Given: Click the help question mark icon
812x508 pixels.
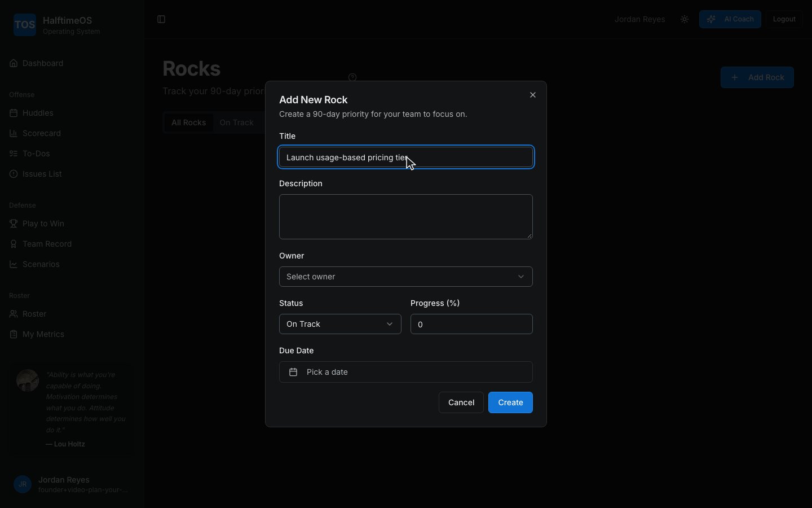Looking at the screenshot, I should (x=352, y=77).
